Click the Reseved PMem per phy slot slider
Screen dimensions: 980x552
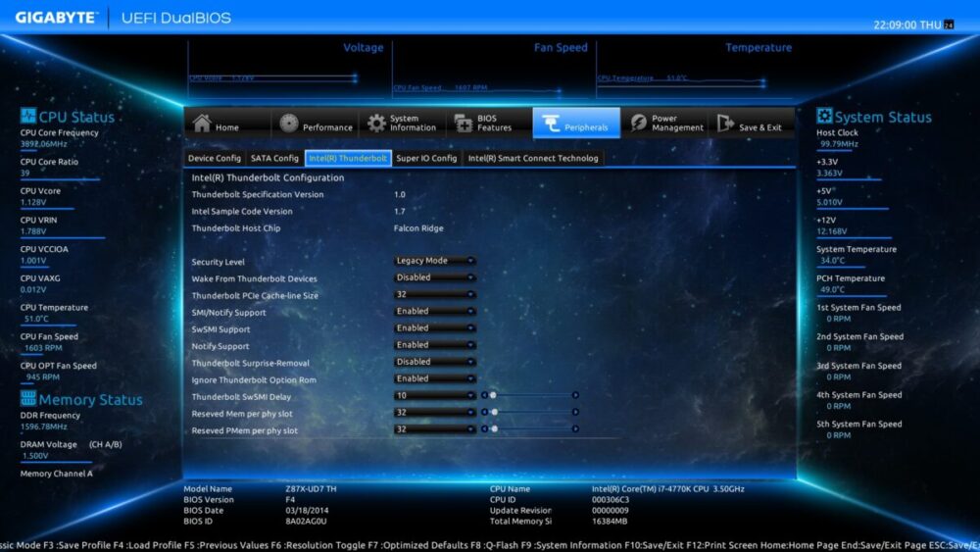[530, 428]
